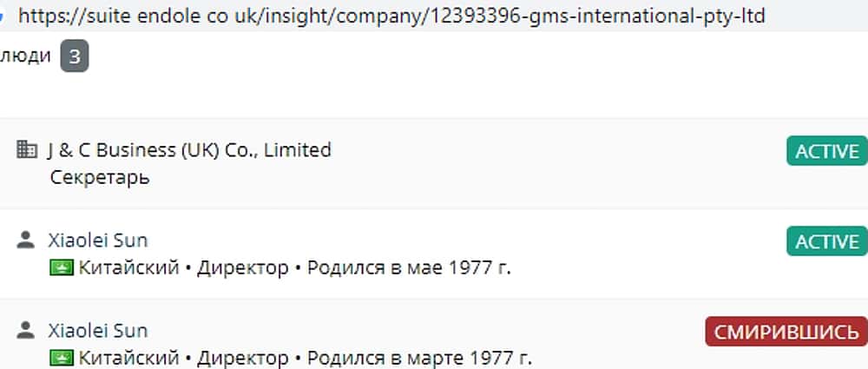Click person icon of director born May 1977

pos(27,241)
